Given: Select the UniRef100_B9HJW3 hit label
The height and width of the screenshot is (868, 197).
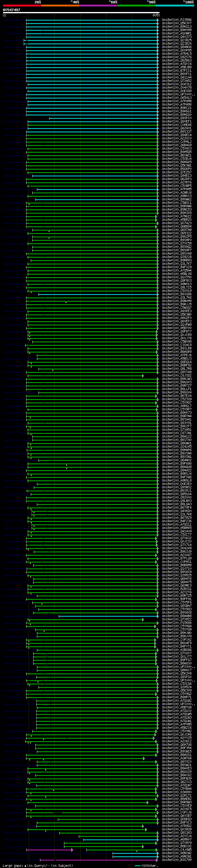Looking at the screenshot, I should (176, 379).
